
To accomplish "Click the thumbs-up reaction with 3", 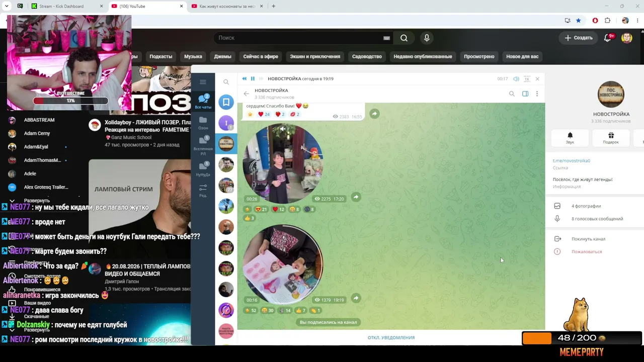I will pos(250,218).
